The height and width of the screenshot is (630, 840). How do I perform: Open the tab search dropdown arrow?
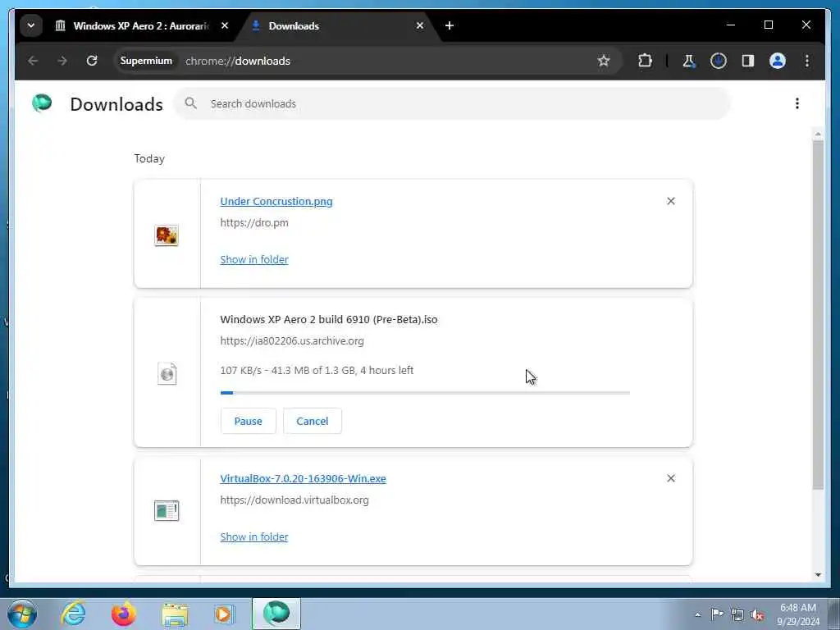31,25
